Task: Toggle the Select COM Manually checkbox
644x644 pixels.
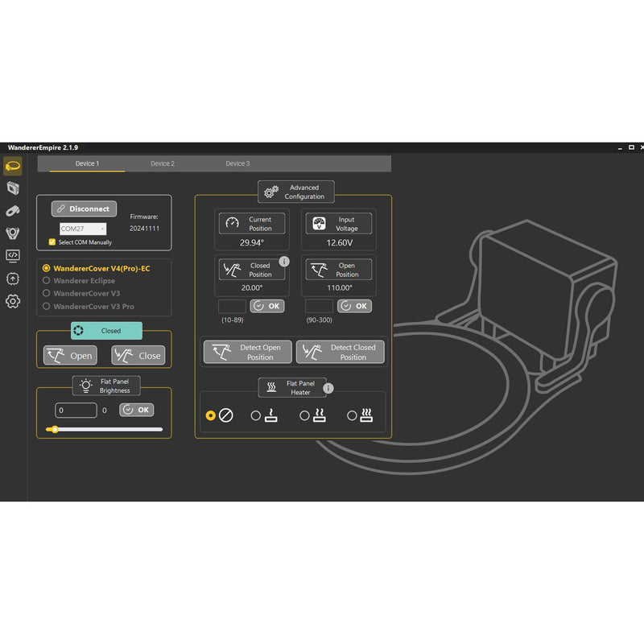Action: coord(52,242)
